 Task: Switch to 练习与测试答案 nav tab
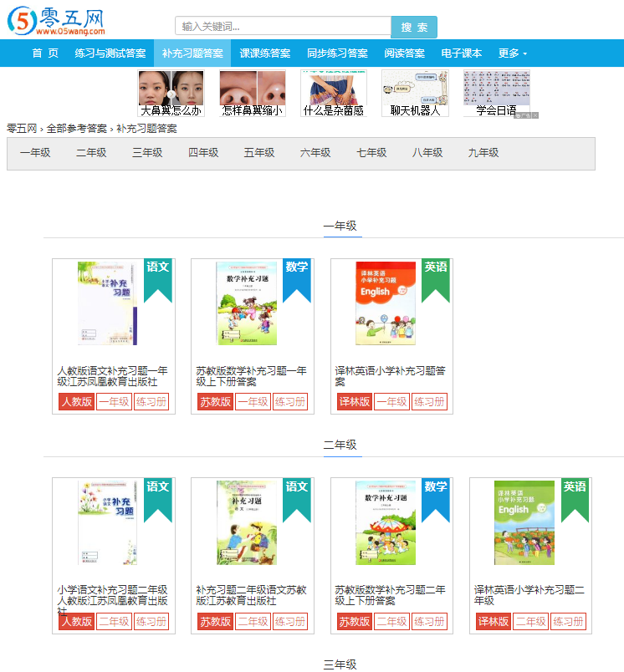[110, 53]
